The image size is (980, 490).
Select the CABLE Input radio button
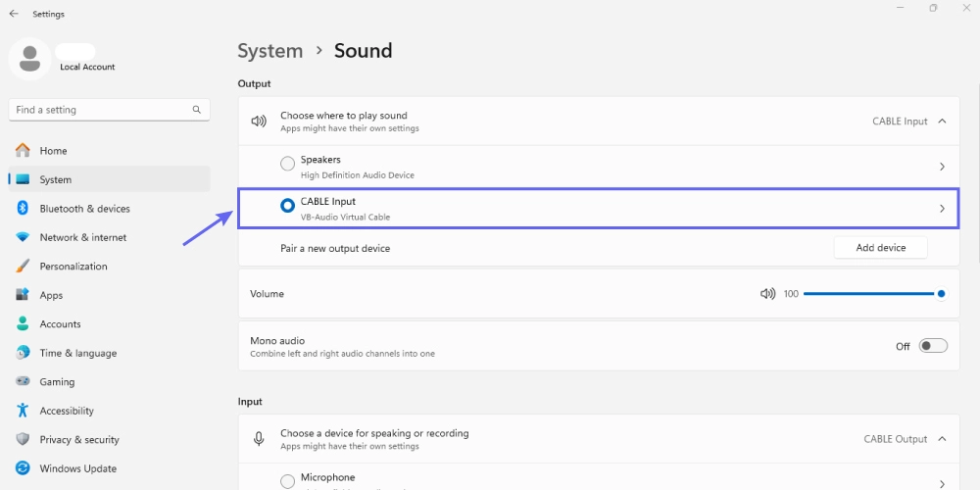[x=287, y=206]
